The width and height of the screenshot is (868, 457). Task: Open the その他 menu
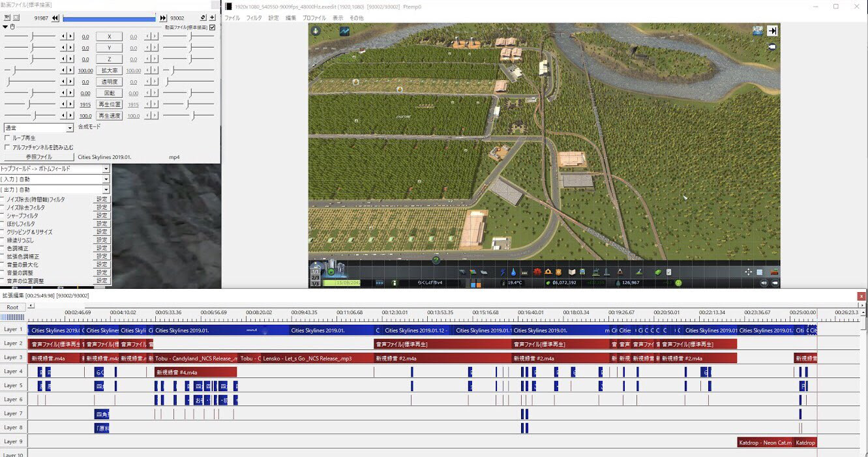point(357,18)
